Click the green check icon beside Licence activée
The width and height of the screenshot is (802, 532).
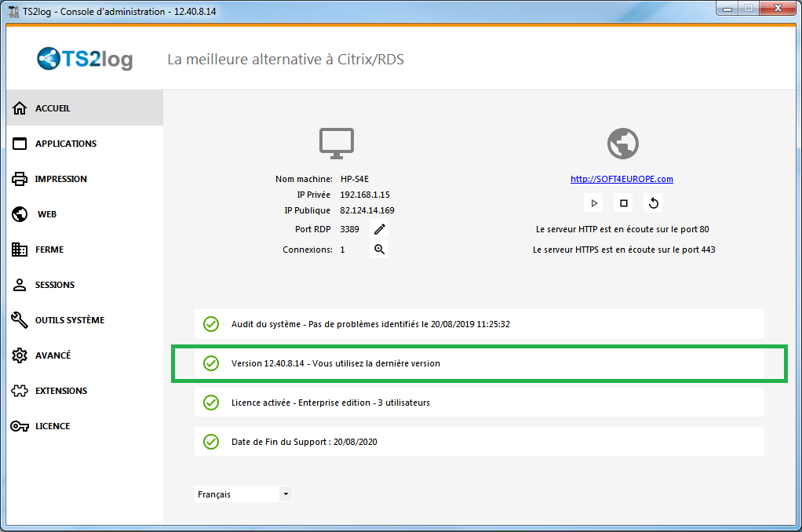point(211,403)
